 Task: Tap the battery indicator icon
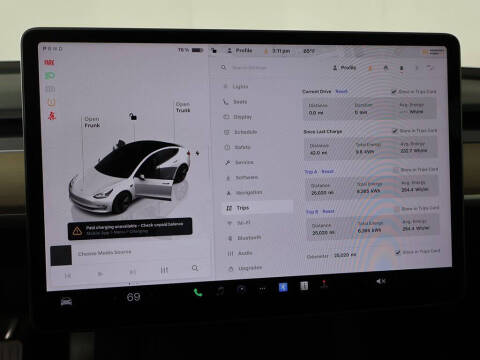pyautogui.click(x=197, y=50)
